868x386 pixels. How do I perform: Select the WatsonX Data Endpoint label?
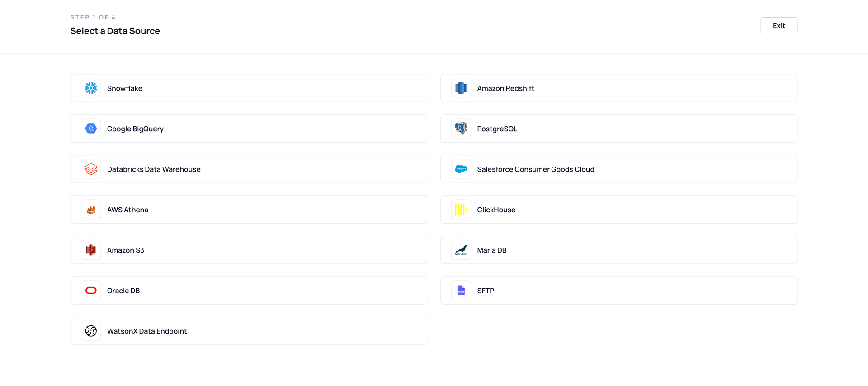[x=147, y=331]
